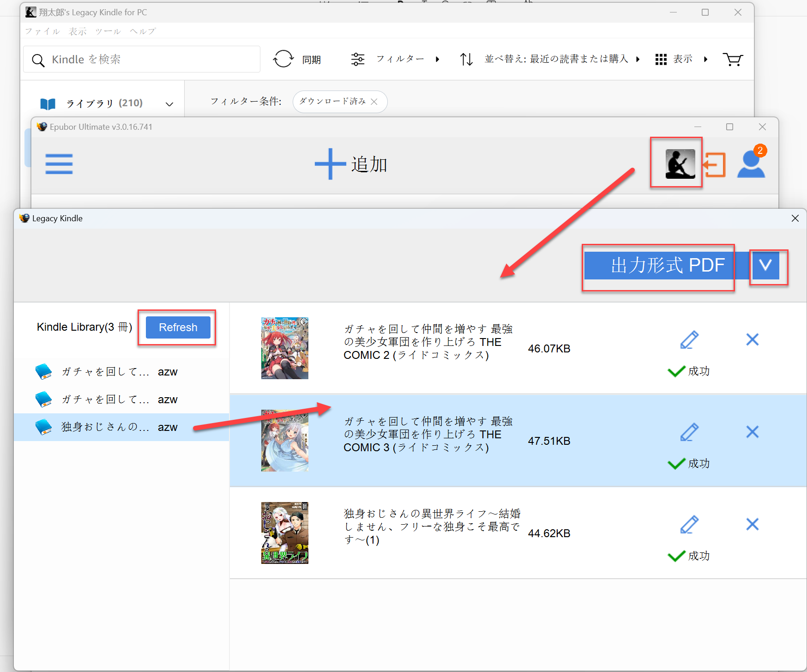Screen dimensions: 807x672
Task: Click the grid view icon in Kindle
Action: point(661,59)
